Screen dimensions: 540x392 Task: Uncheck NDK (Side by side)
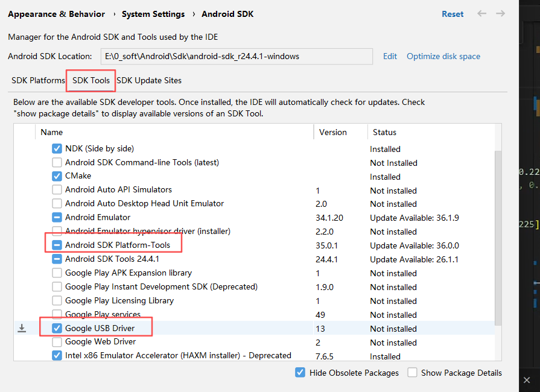[57, 148]
